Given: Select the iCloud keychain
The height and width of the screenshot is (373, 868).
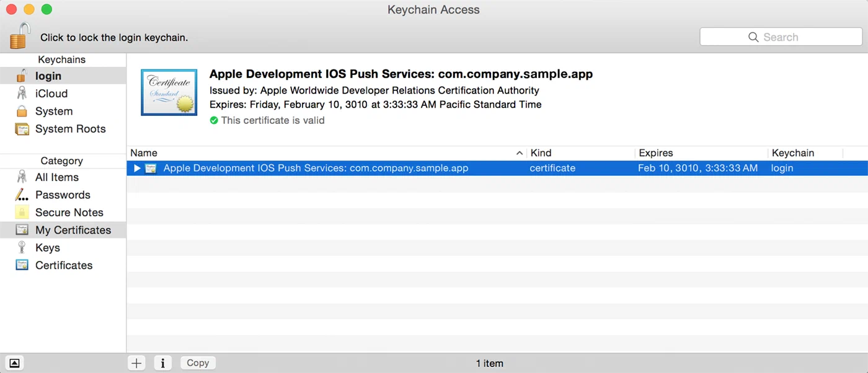Looking at the screenshot, I should pos(51,94).
